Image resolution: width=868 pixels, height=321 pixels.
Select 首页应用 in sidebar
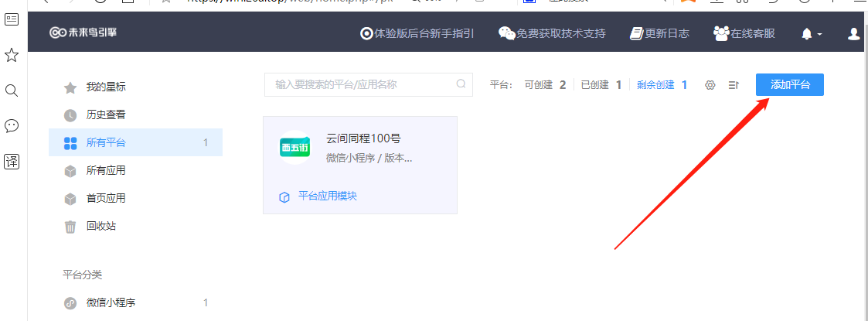(135, 198)
